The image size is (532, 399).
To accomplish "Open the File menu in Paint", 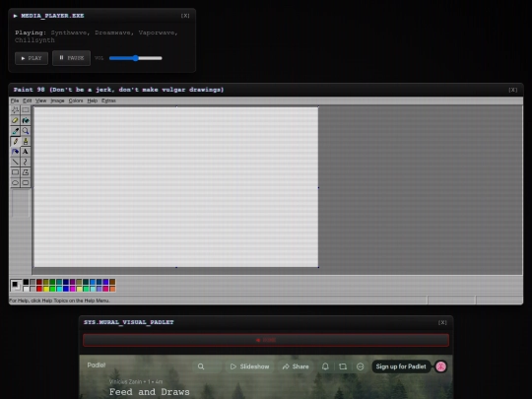I will point(15,100).
